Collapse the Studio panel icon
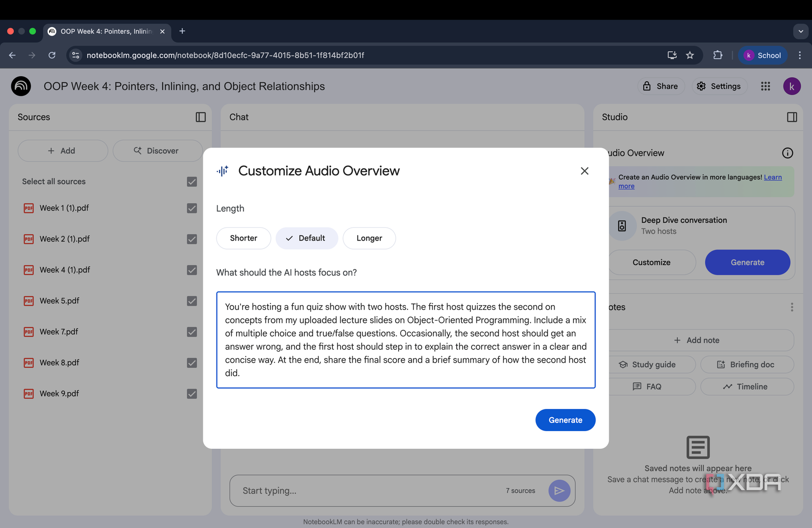The height and width of the screenshot is (528, 812). click(x=791, y=117)
